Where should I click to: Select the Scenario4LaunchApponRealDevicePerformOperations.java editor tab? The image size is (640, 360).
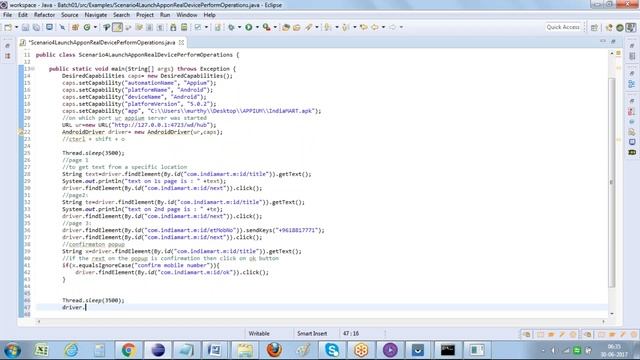tap(101, 42)
